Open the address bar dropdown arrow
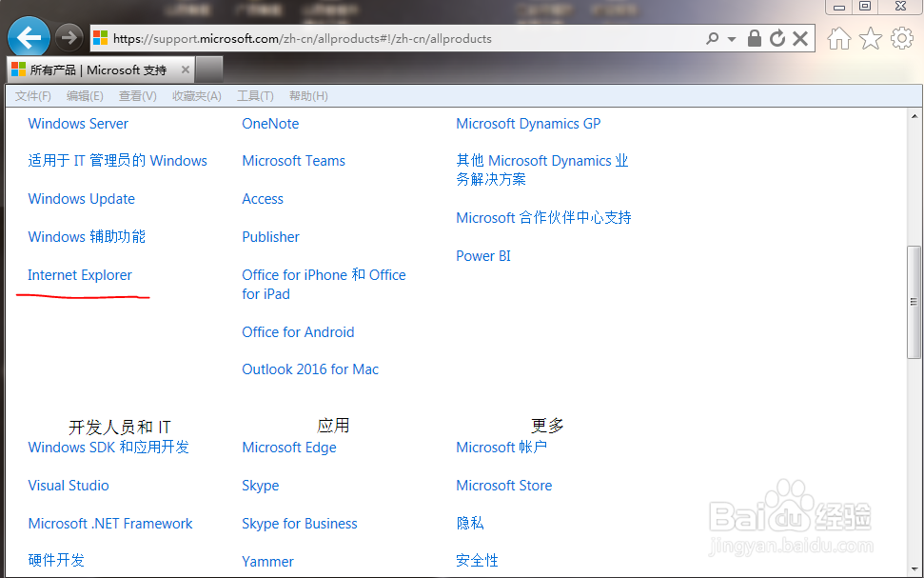 732,39
